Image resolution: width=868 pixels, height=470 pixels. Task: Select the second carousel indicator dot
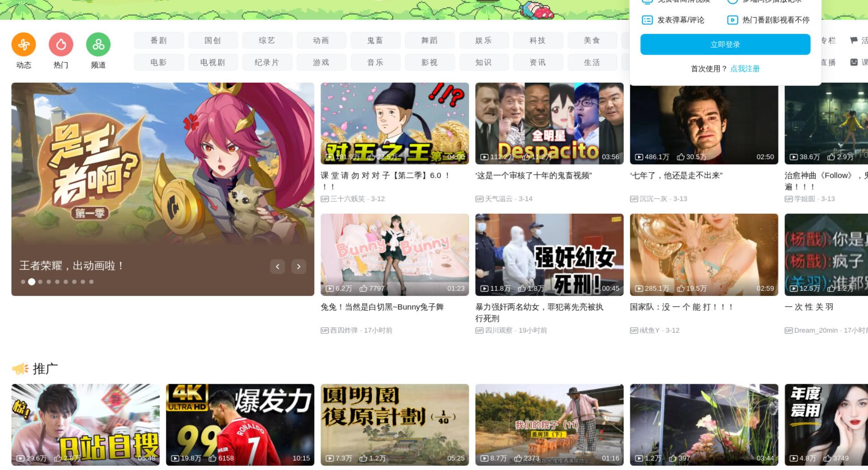pos(32,282)
